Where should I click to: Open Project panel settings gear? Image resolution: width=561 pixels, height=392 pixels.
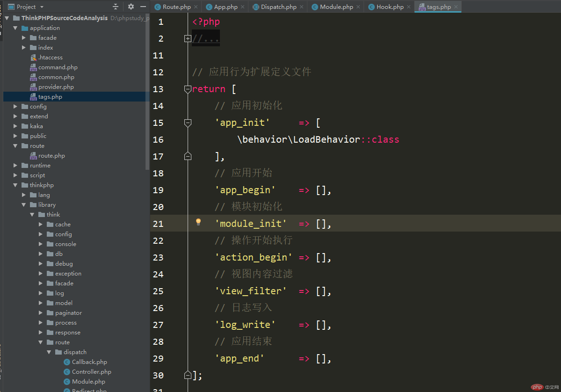point(131,7)
